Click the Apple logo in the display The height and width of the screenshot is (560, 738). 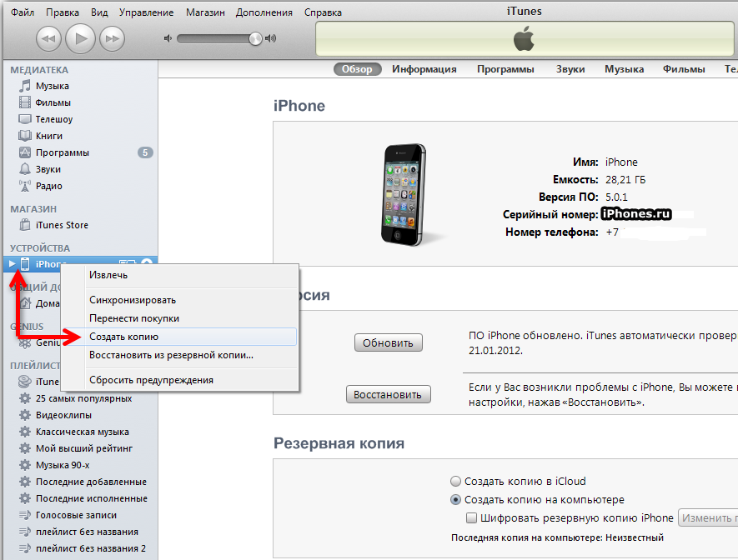pyautogui.click(x=524, y=38)
